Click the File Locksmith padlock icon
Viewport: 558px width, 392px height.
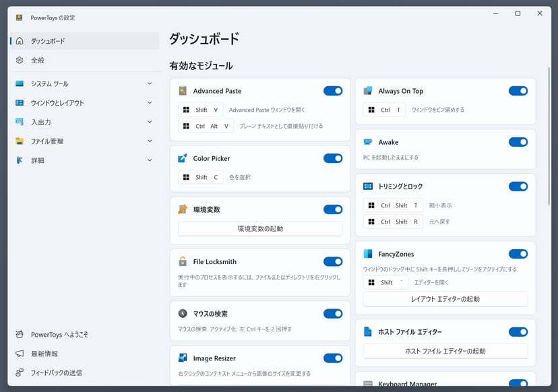click(x=183, y=261)
